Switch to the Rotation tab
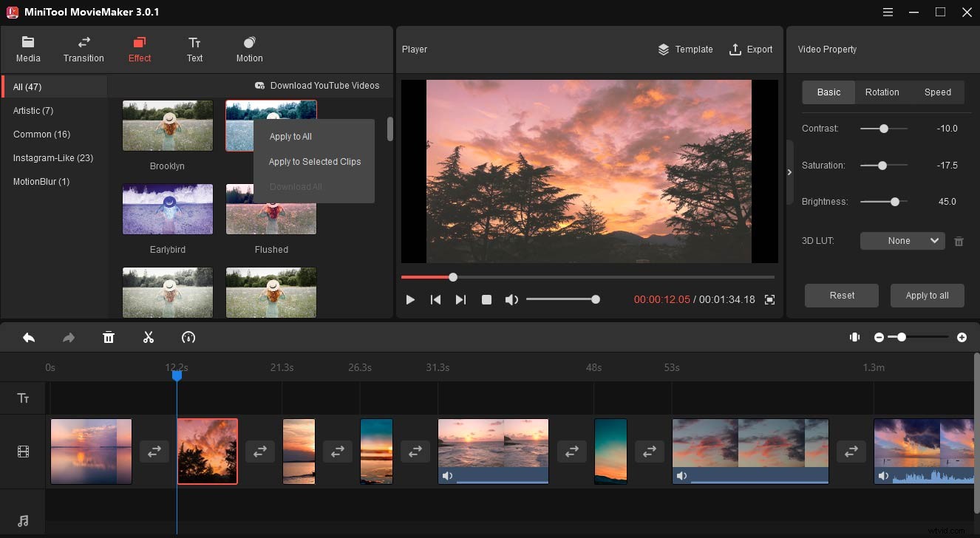Image resolution: width=980 pixels, height=538 pixels. pos(882,92)
